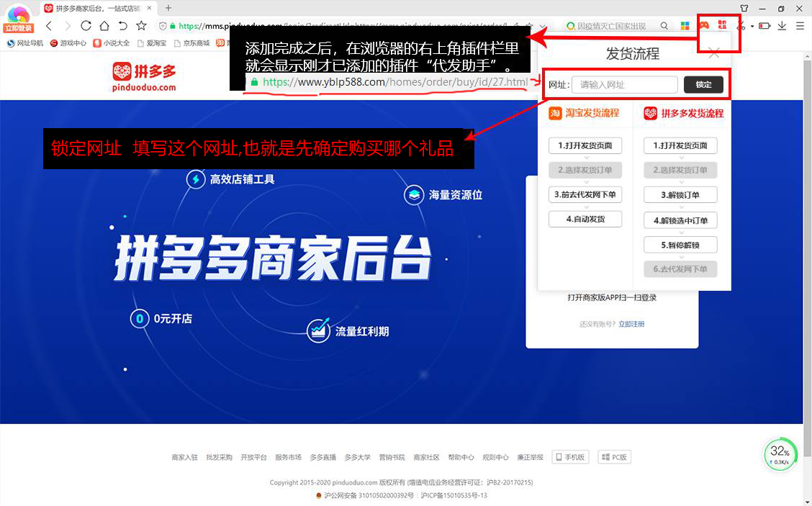812x506 pixels.
Task: Click the shield security icon in the address bar
Action: (163, 26)
